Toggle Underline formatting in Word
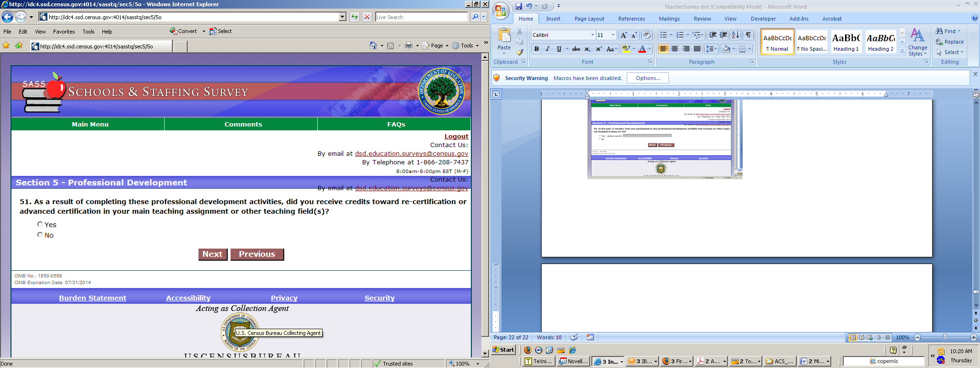The height and width of the screenshot is (368, 980). 559,49
